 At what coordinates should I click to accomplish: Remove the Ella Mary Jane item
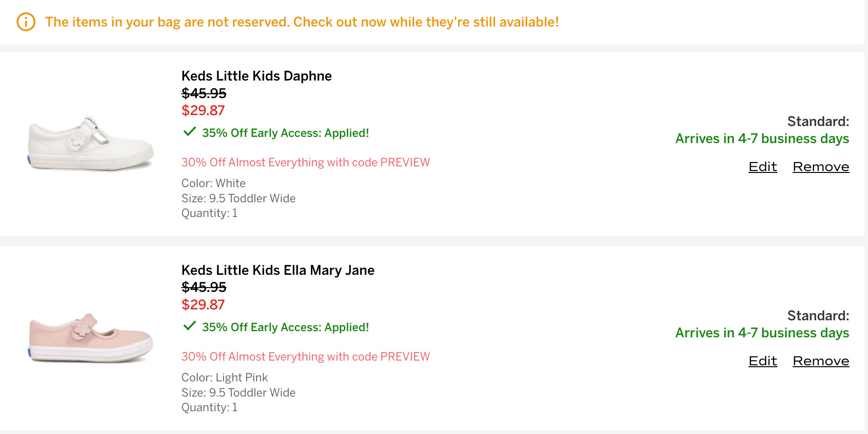(x=821, y=361)
